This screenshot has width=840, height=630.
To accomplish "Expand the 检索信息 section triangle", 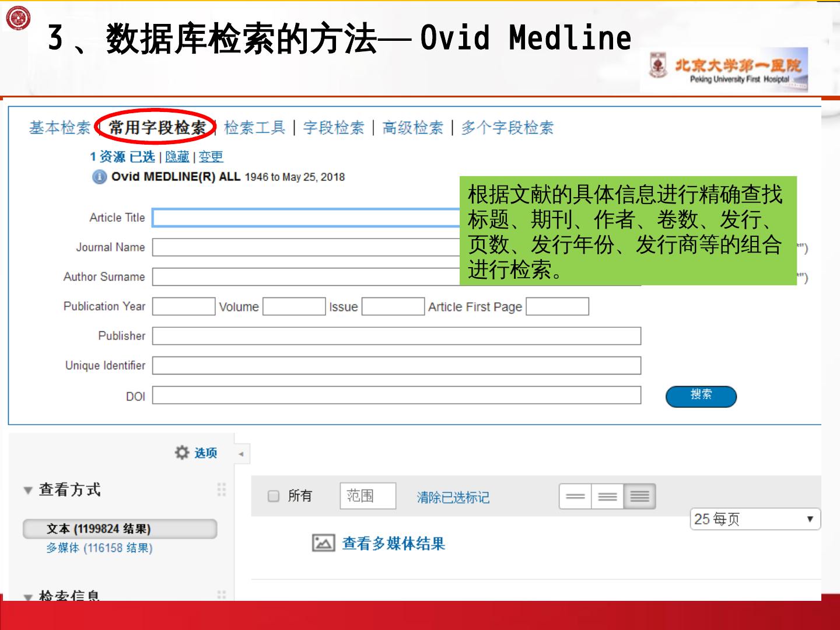I will tap(27, 596).
